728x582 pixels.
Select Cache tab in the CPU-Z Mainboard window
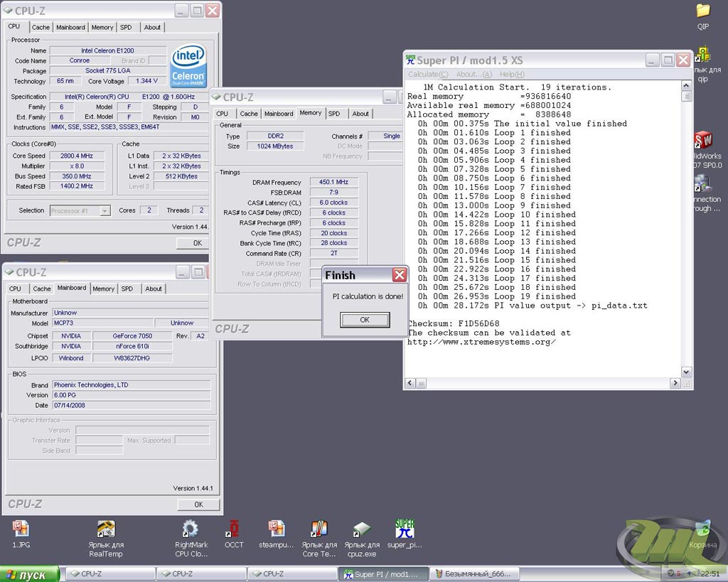[41, 289]
